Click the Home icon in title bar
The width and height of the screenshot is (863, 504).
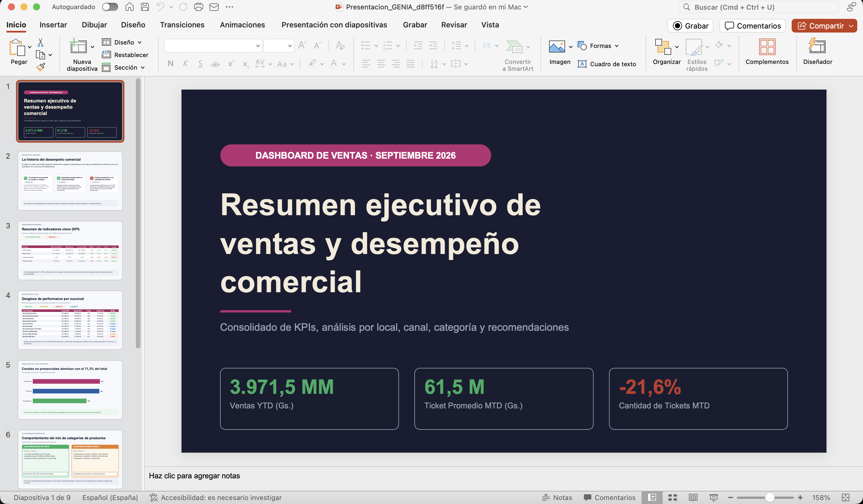coord(130,7)
